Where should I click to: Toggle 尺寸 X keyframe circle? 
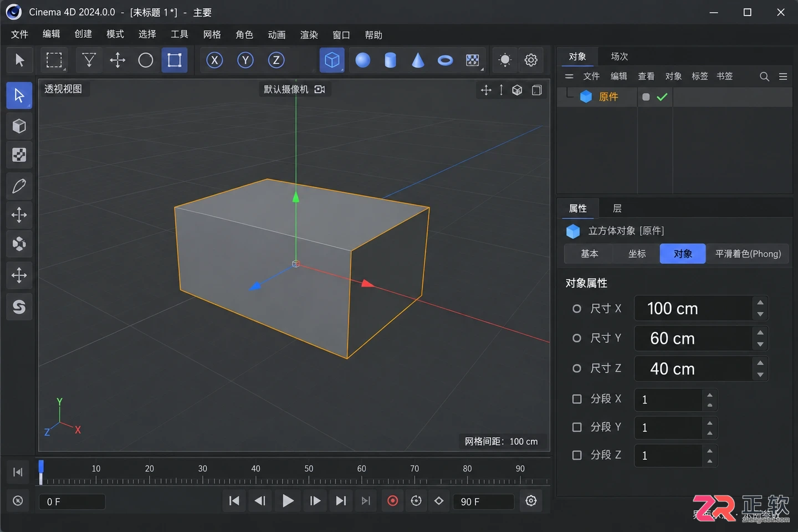577,309
